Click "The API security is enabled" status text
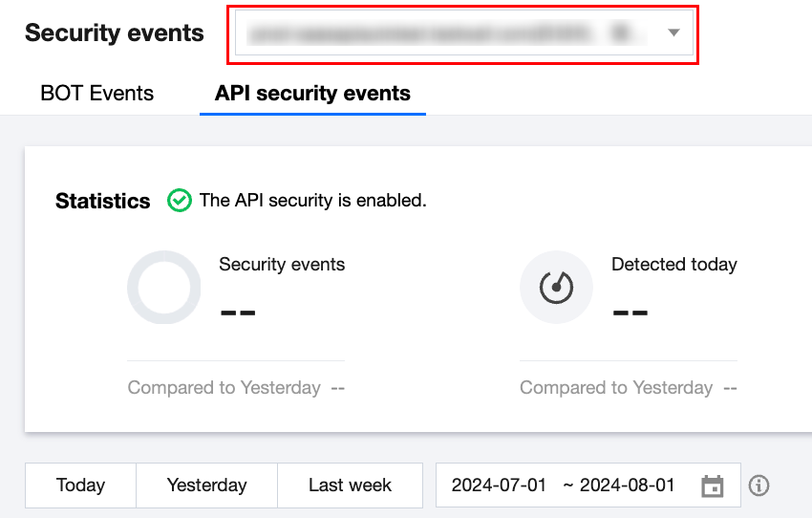This screenshot has width=812, height=518. [312, 201]
